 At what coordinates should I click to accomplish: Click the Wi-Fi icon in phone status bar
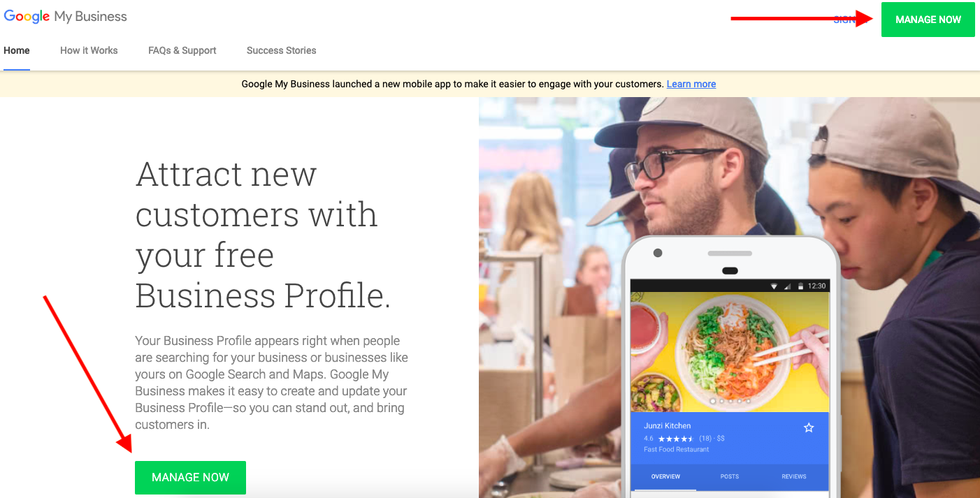774,286
